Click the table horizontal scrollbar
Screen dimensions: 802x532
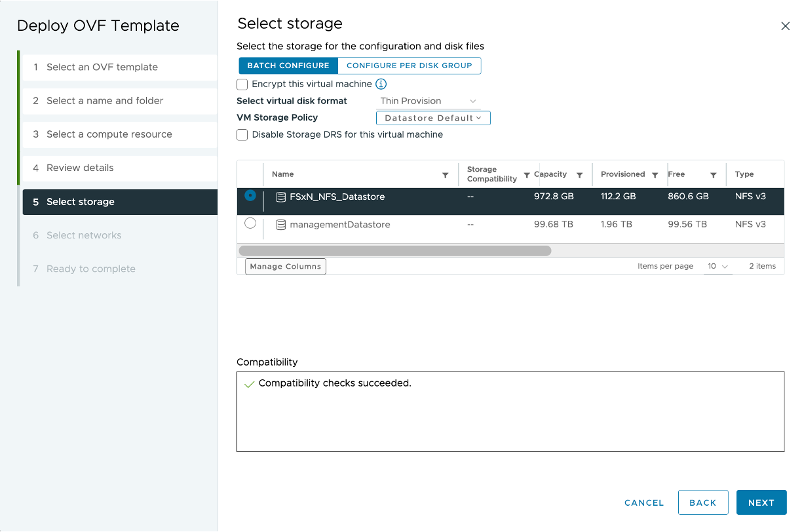[395, 250]
